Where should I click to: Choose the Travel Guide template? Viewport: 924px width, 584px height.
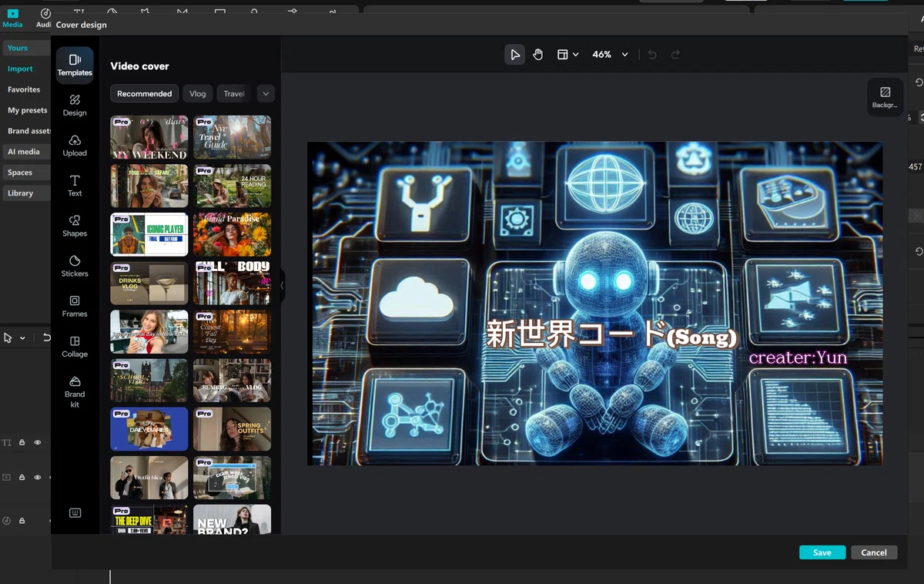[232, 137]
